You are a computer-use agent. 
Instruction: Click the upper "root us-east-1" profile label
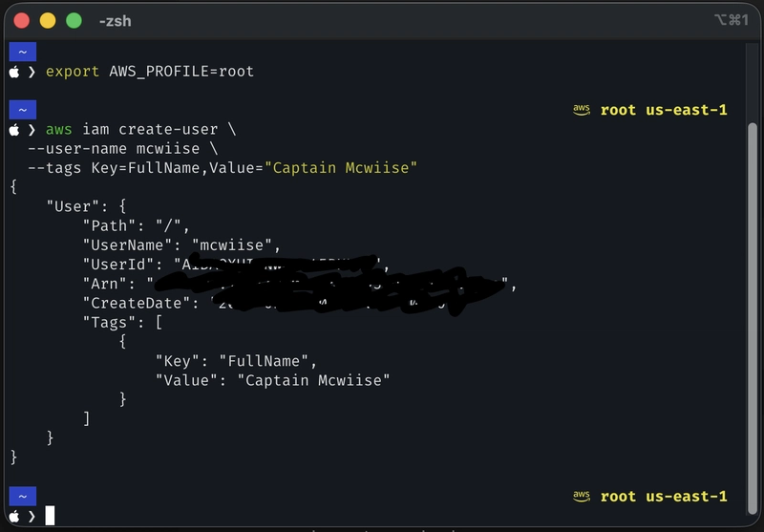pyautogui.click(x=664, y=110)
